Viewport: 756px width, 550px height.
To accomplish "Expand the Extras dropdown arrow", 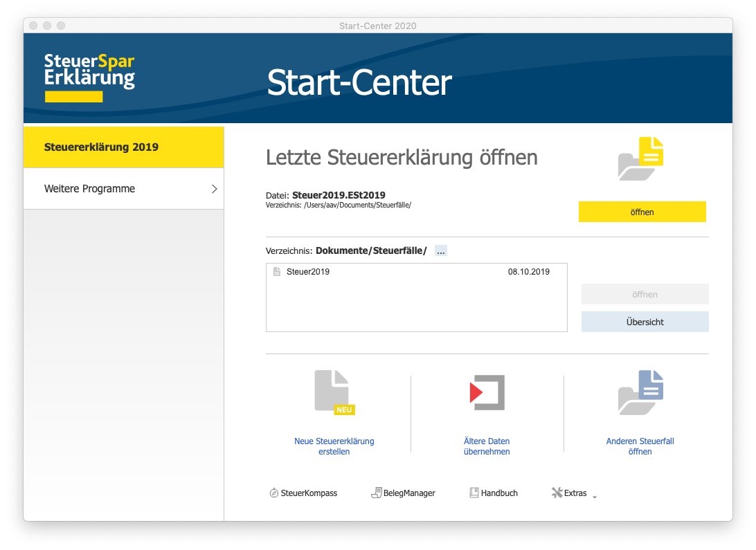I will (x=595, y=495).
